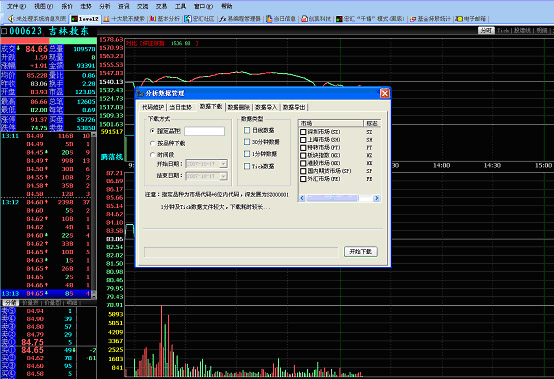Switch to the 数据导出 tab
554x379 pixels.
click(294, 107)
